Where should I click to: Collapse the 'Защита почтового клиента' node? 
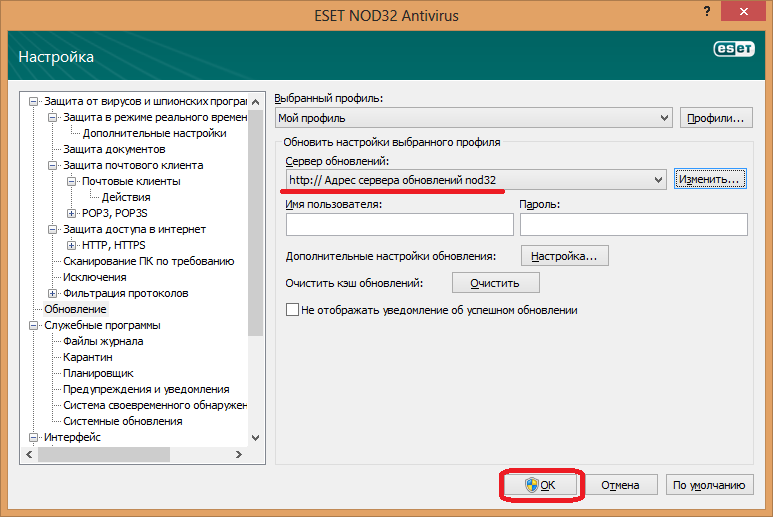[52, 165]
